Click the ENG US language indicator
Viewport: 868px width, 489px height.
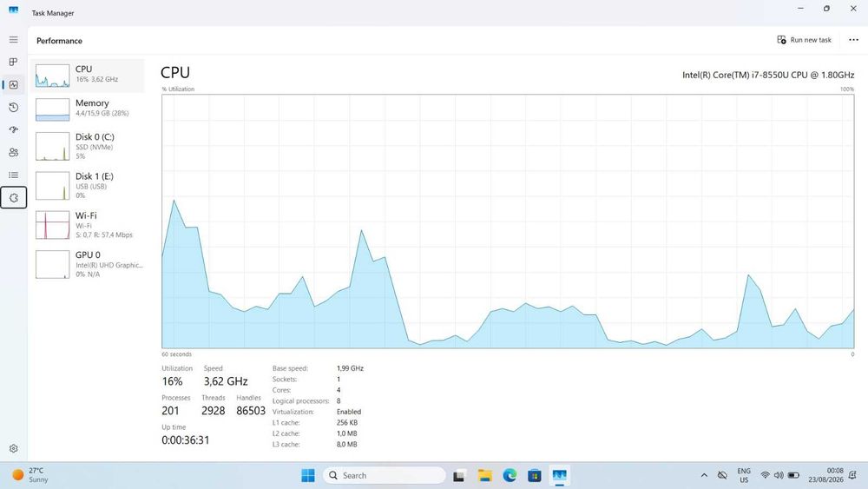[744, 475]
